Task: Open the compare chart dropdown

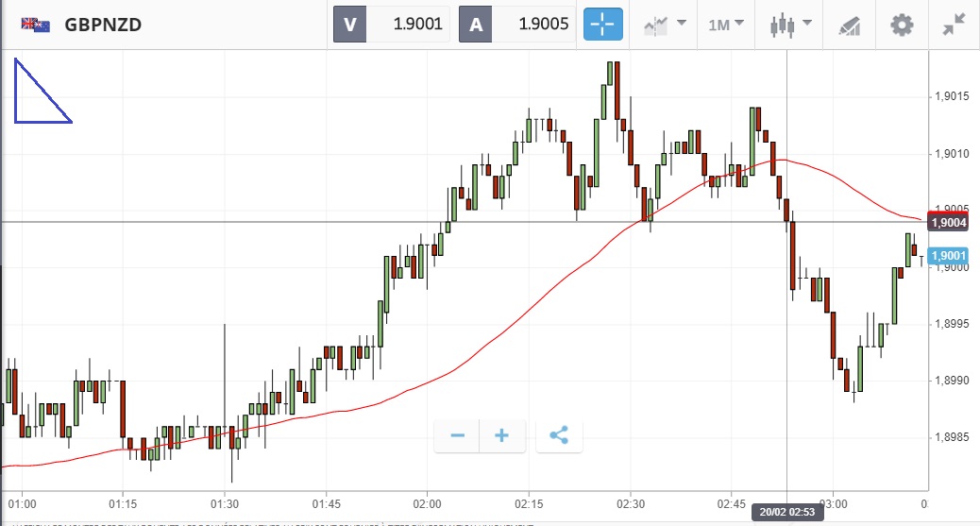Action: pyautogui.click(x=665, y=25)
